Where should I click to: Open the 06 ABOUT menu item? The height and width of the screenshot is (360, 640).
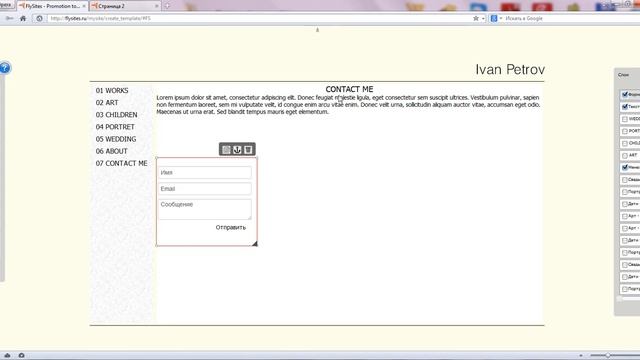point(111,151)
